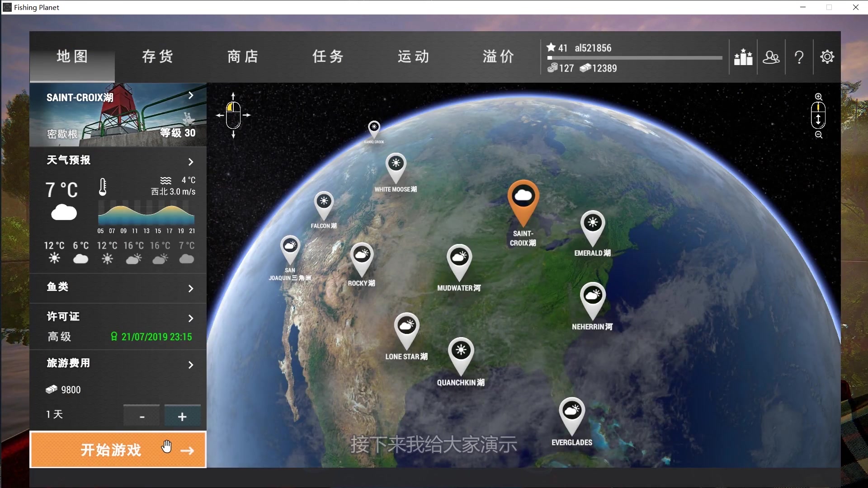Open the 地图 map tab

pyautogui.click(x=72, y=56)
